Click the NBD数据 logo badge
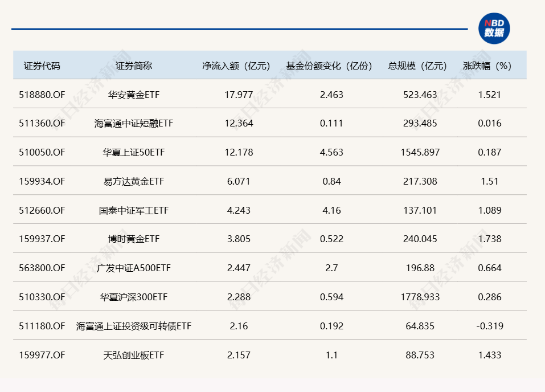Image resolution: width=545 pixels, height=392 pixels. (x=494, y=28)
